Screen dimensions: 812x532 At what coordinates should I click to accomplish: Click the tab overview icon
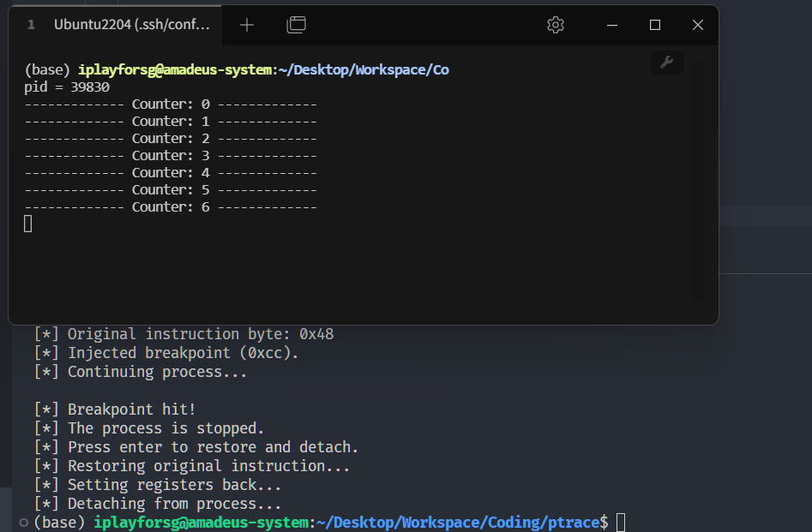296,25
